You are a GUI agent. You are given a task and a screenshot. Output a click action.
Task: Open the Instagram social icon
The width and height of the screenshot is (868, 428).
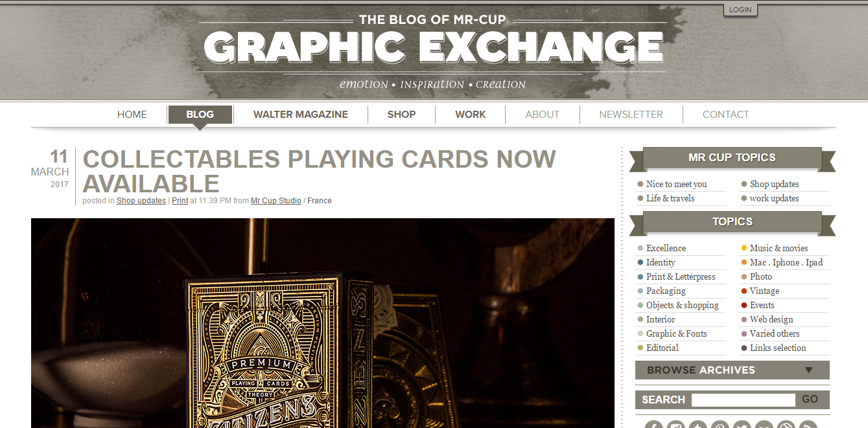point(676,425)
